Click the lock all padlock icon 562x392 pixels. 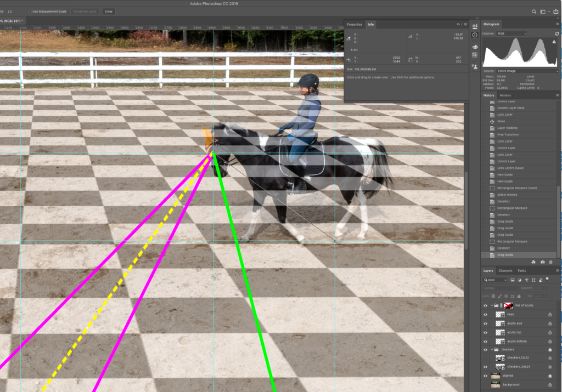[x=519, y=296]
